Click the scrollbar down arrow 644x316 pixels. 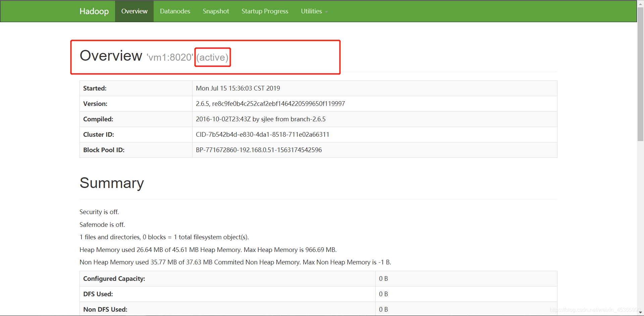[x=640, y=313]
